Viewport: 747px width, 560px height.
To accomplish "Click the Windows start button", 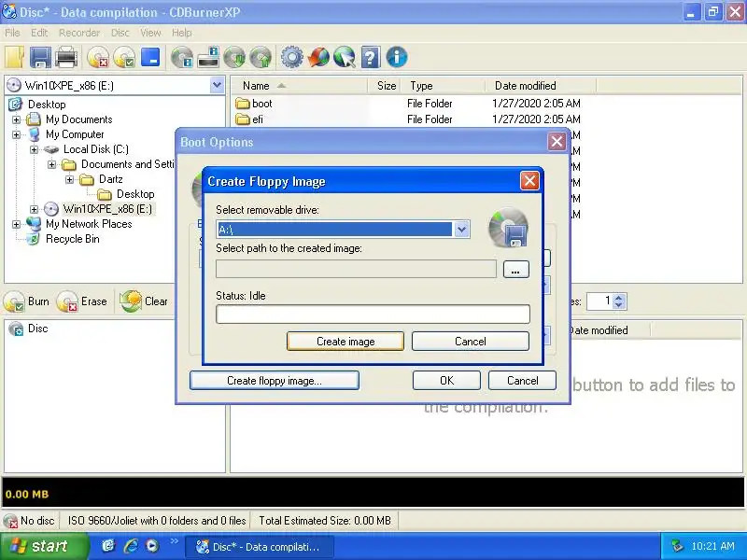I will [44, 546].
